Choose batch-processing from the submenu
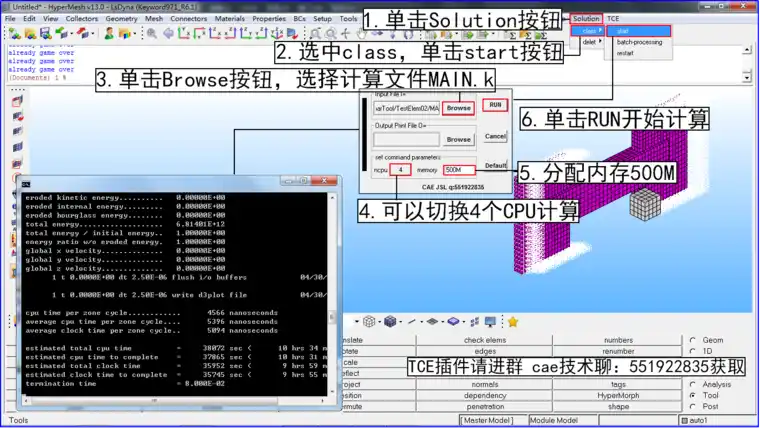Viewport: 760px width, 429px height. click(x=639, y=42)
